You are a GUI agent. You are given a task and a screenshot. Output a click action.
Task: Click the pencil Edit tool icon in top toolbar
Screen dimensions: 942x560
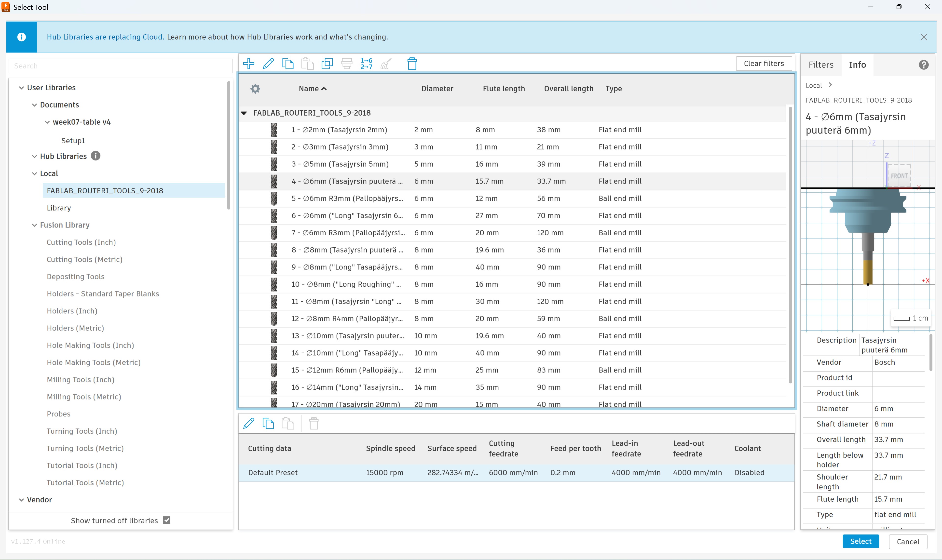click(x=268, y=63)
